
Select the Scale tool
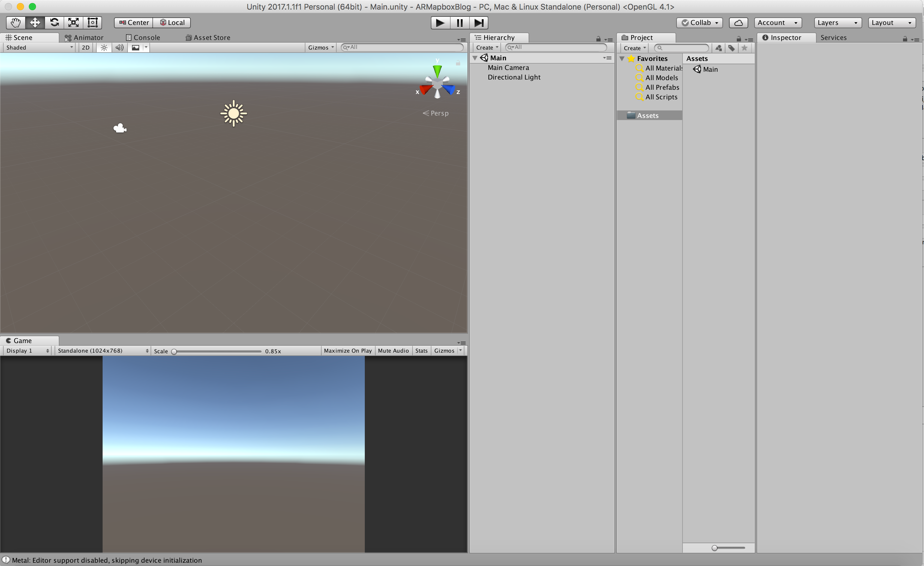[73, 23]
